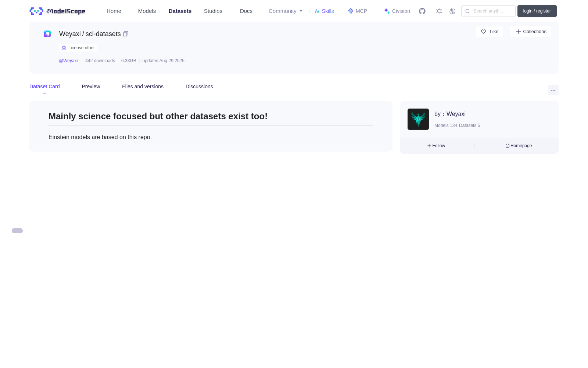Expand the Community dropdown

[286, 11]
